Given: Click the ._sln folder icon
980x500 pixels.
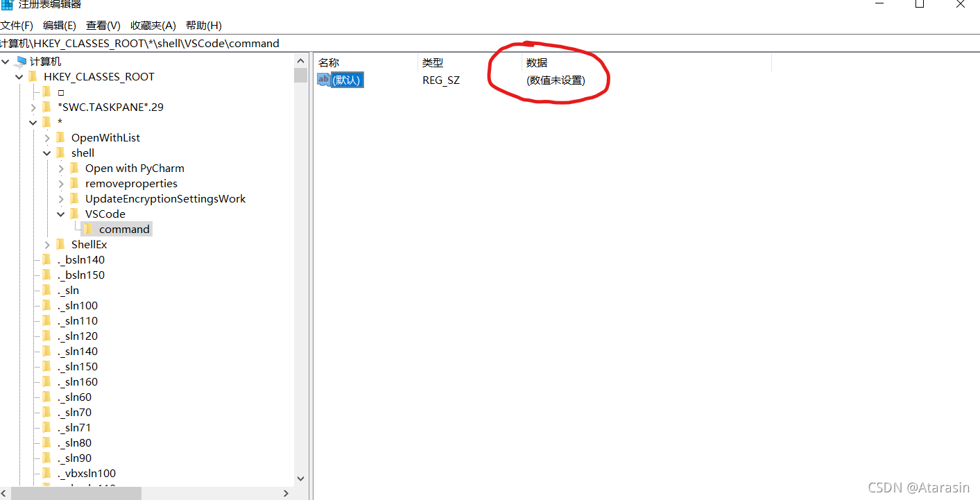Looking at the screenshot, I should click(x=46, y=291).
